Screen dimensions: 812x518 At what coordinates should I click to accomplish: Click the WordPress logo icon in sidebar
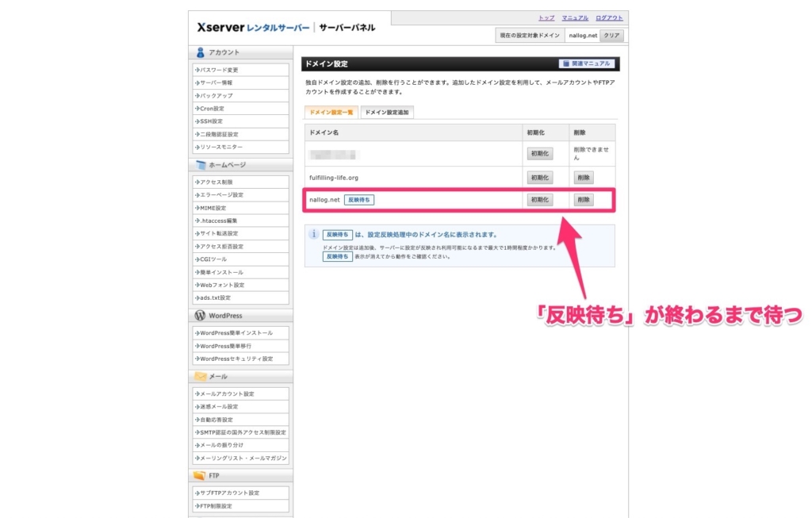click(200, 316)
